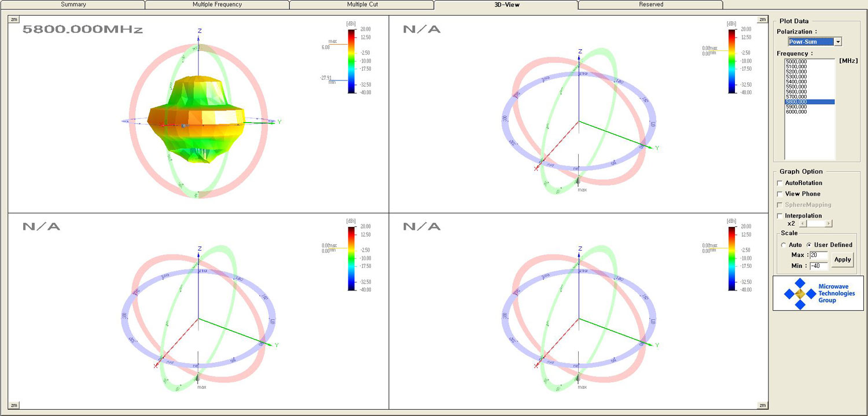
Task: Select 5900,000 in the frequency list
Action: (x=810, y=106)
